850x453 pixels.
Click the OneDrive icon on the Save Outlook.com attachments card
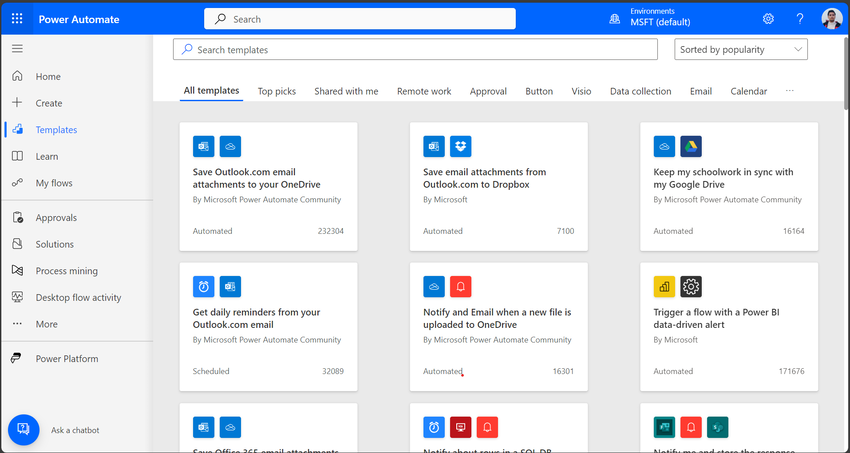(230, 146)
